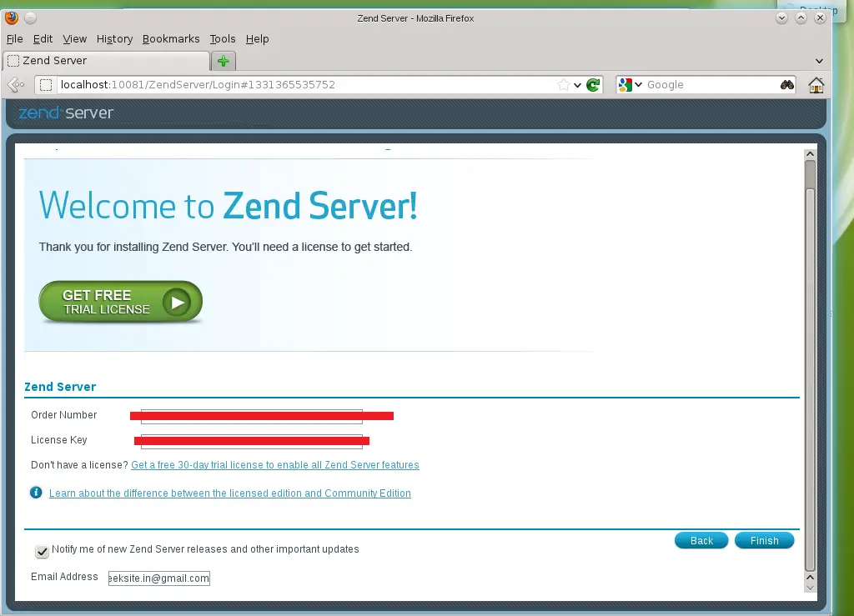Click the play arrow on the trial license button
854x616 pixels.
pyautogui.click(x=177, y=303)
